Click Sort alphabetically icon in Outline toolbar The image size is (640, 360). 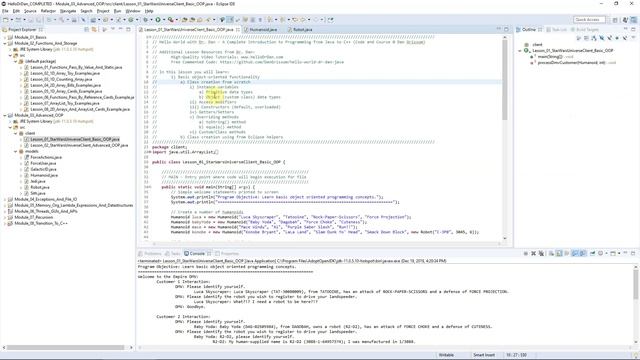pos(593,38)
